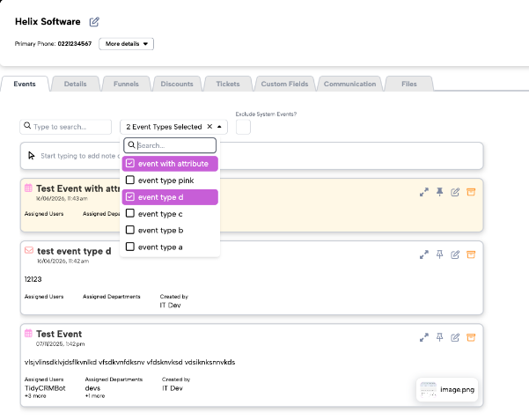Switch to the Events tab
The width and height of the screenshot is (529, 420).
tap(25, 84)
